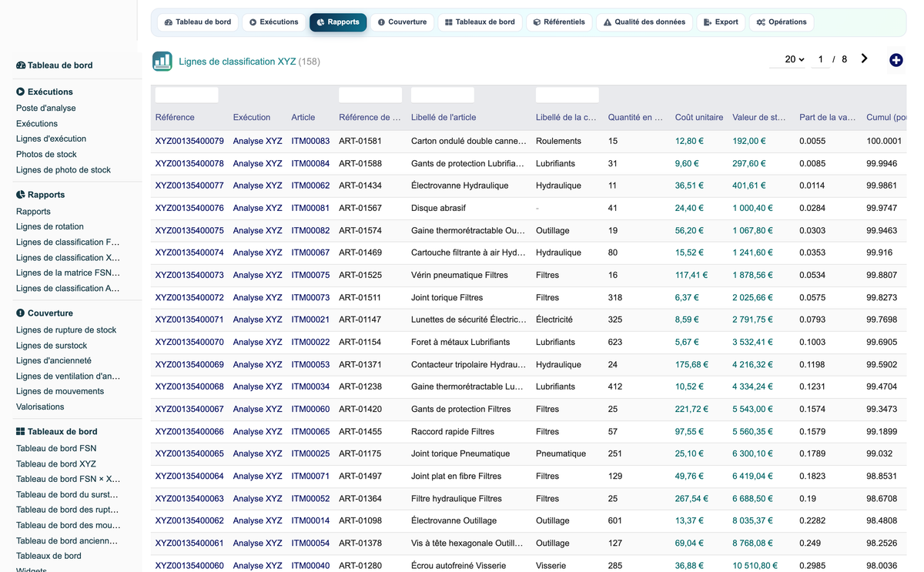Click the Lignes de classification XYZ title
The height and width of the screenshot is (572, 924).
pos(237,62)
